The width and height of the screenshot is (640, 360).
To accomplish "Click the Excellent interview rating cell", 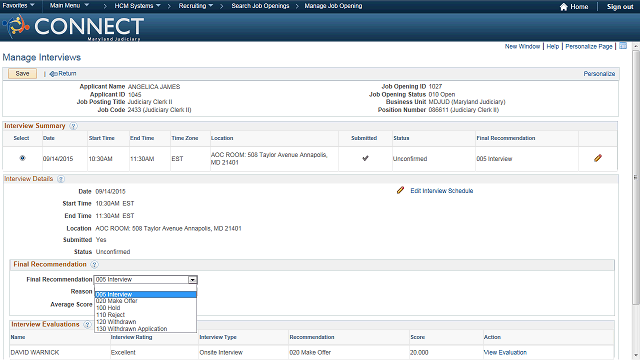I will pos(123,352).
